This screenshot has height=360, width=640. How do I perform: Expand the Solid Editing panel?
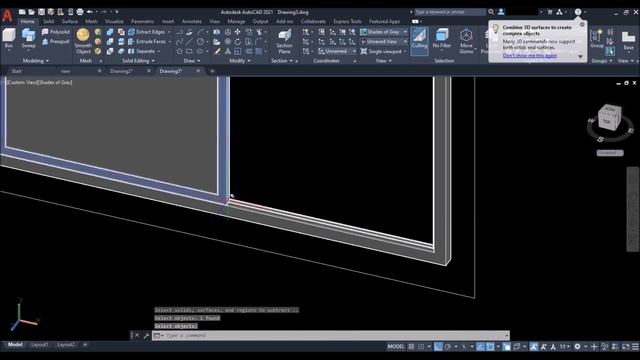click(138, 61)
